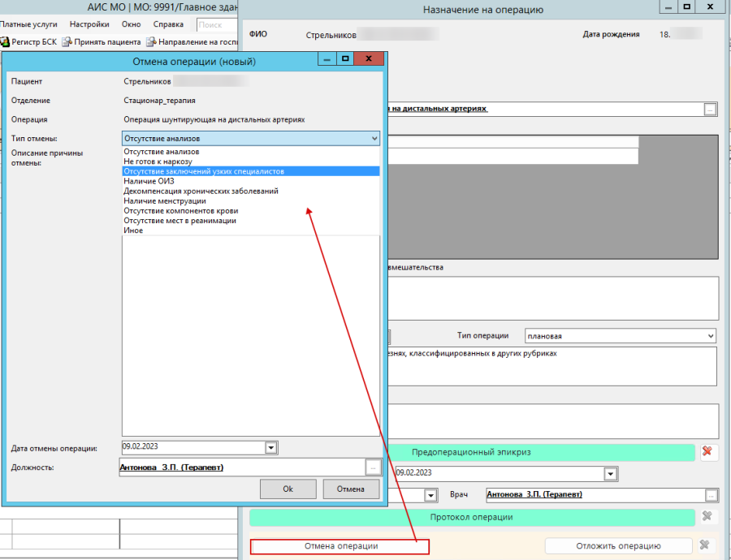Click diagnosis text area with классифицированных в других рубриках
This screenshot has width=731, height=560.
pyautogui.click(x=552, y=366)
